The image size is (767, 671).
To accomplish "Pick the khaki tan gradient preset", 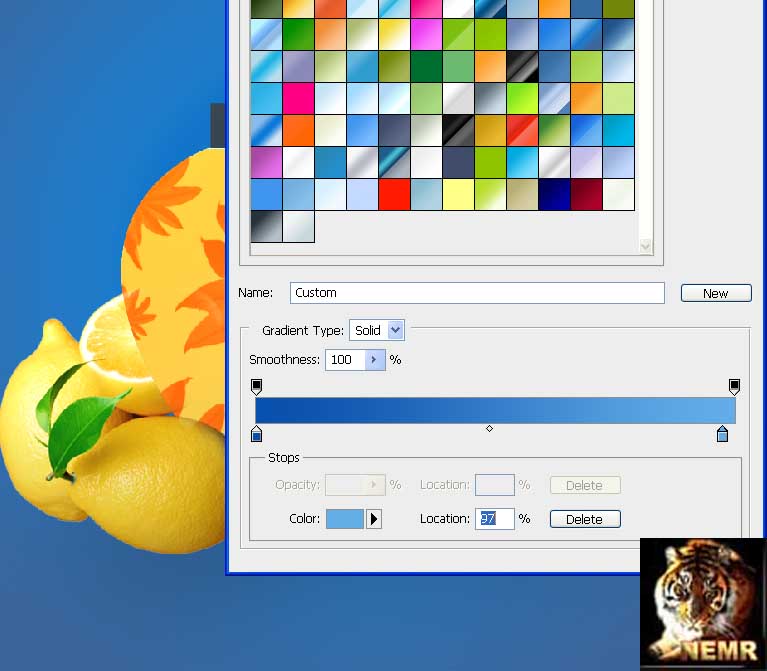I will pos(522,195).
